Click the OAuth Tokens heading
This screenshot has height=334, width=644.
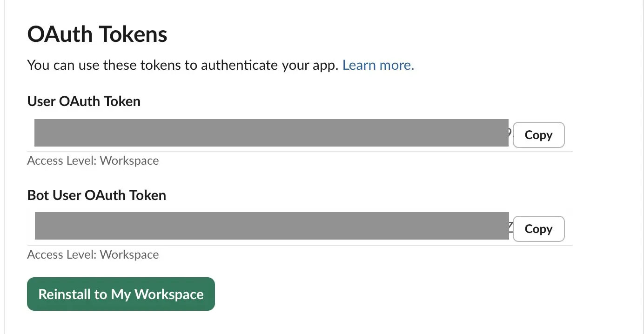(x=97, y=33)
